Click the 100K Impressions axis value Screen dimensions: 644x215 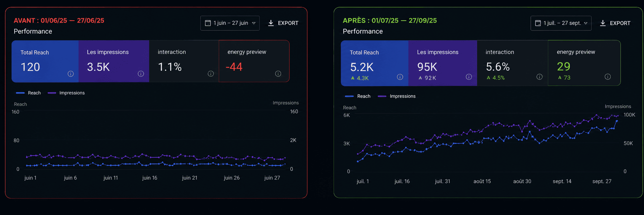(x=629, y=115)
